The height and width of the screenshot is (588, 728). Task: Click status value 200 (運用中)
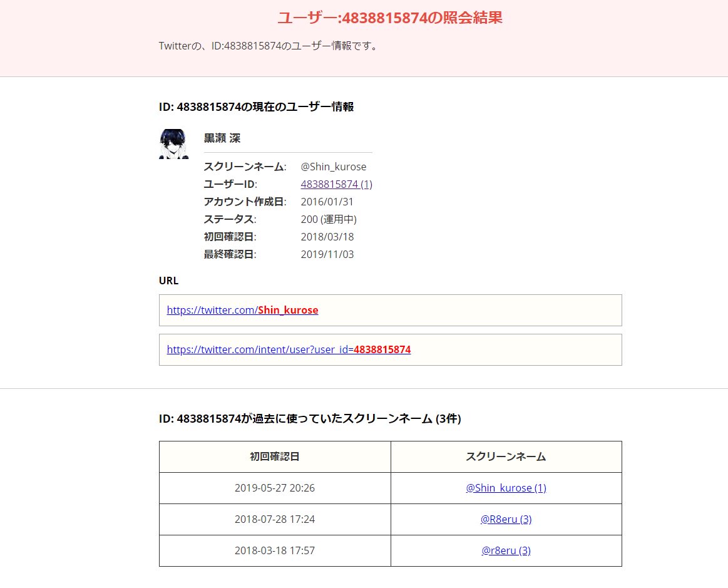(x=329, y=219)
